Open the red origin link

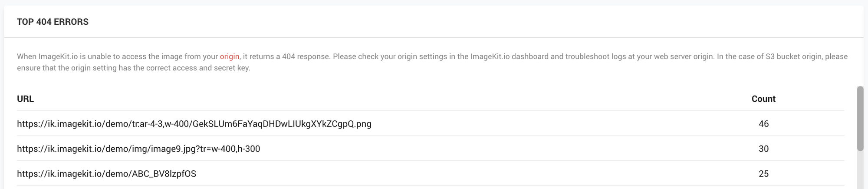230,56
